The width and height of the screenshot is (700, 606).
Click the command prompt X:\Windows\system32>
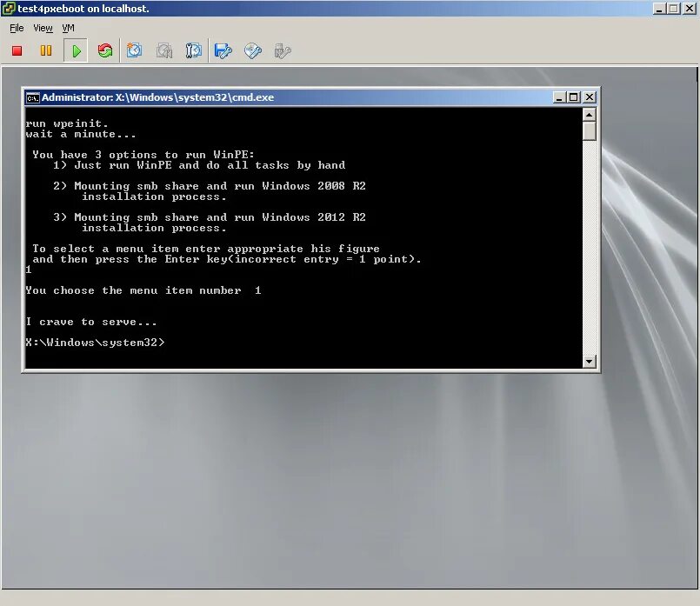tap(95, 343)
